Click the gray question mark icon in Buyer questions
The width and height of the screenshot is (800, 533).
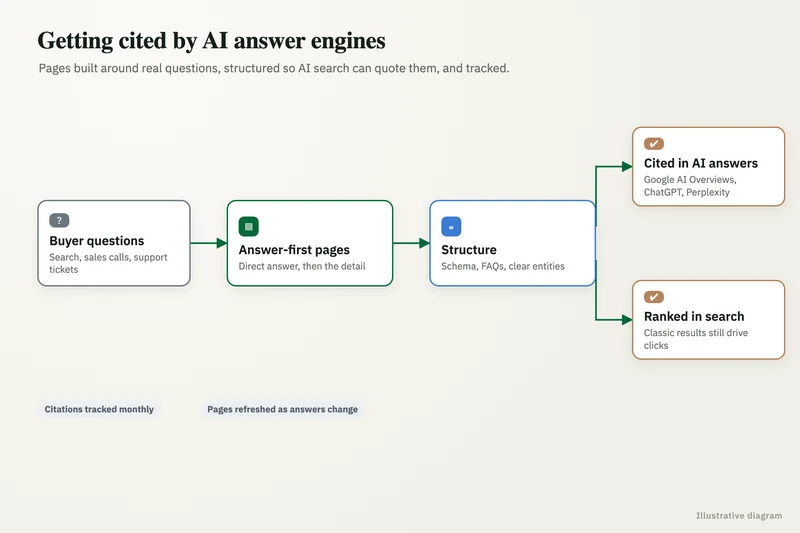click(x=59, y=220)
